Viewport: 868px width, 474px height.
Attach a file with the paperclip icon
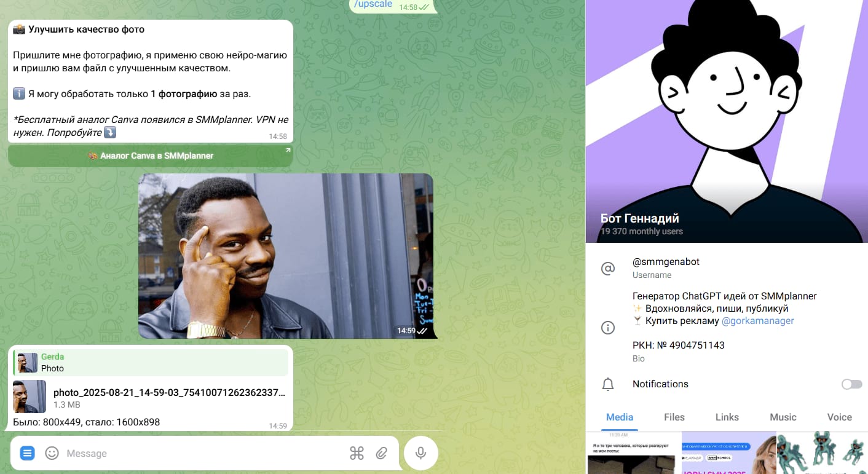click(382, 453)
